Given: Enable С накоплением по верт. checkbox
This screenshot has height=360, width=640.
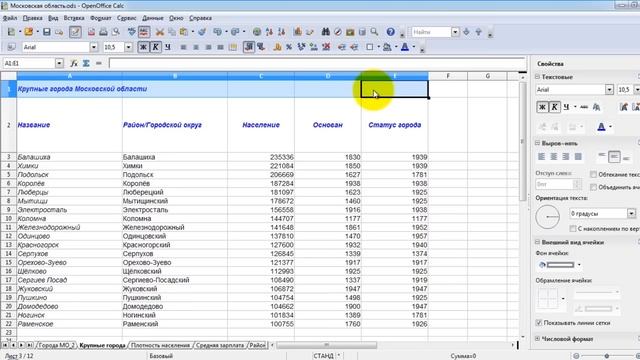Looking at the screenshot, I should pyautogui.click(x=573, y=229).
